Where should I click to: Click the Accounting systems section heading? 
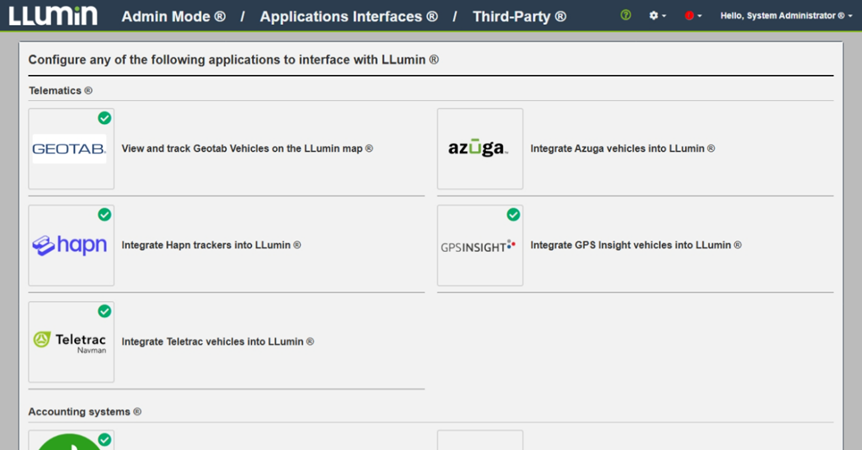(85, 412)
